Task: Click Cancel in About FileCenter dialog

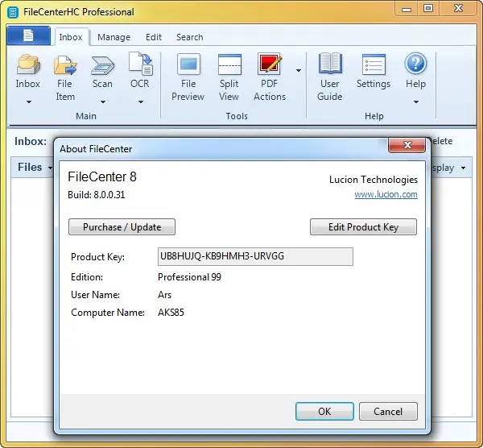Action: click(x=388, y=411)
